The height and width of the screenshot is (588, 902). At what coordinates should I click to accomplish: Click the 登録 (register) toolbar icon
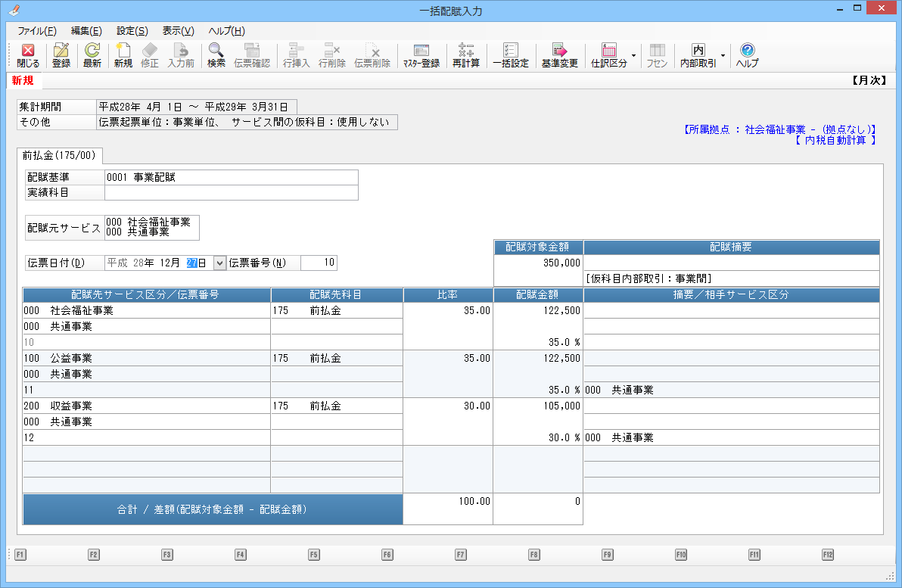coord(61,55)
